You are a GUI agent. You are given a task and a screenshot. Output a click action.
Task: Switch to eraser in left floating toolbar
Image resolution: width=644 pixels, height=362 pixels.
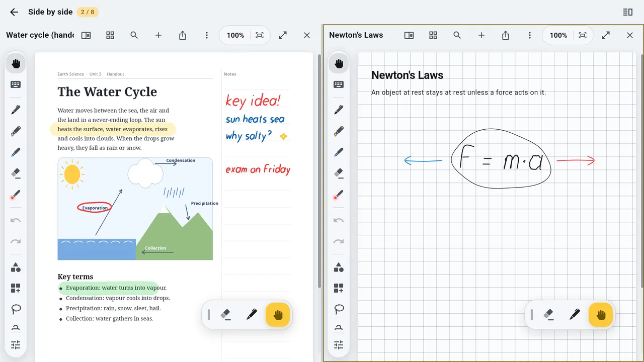click(x=225, y=315)
